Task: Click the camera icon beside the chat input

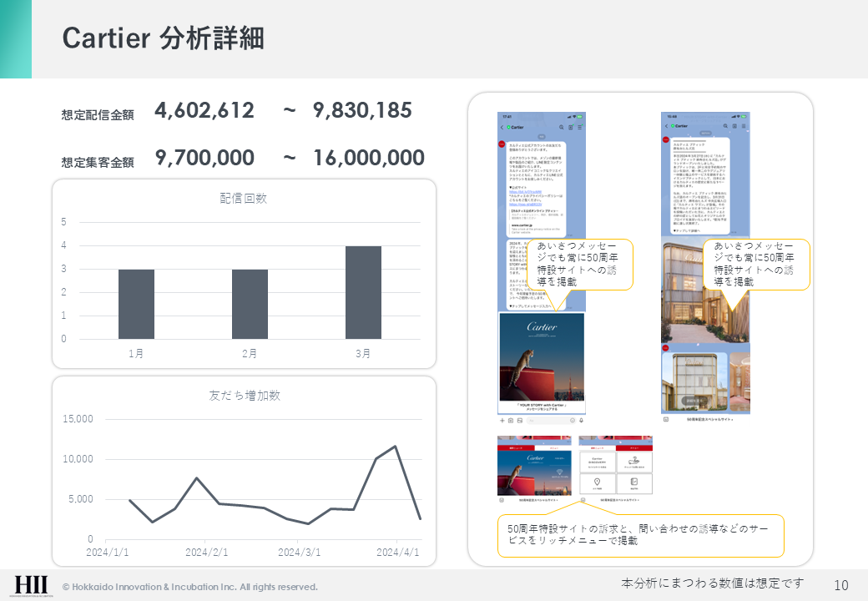Action: [x=511, y=421]
